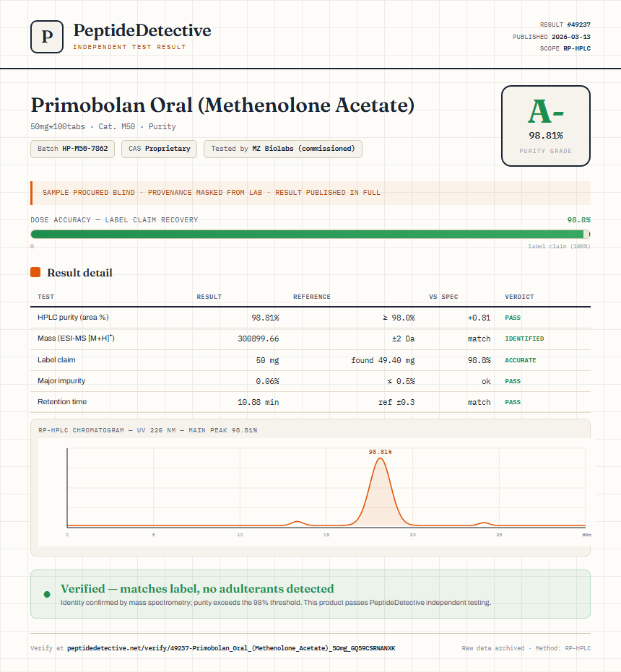Click the ±2 Da reference cell

403,339
